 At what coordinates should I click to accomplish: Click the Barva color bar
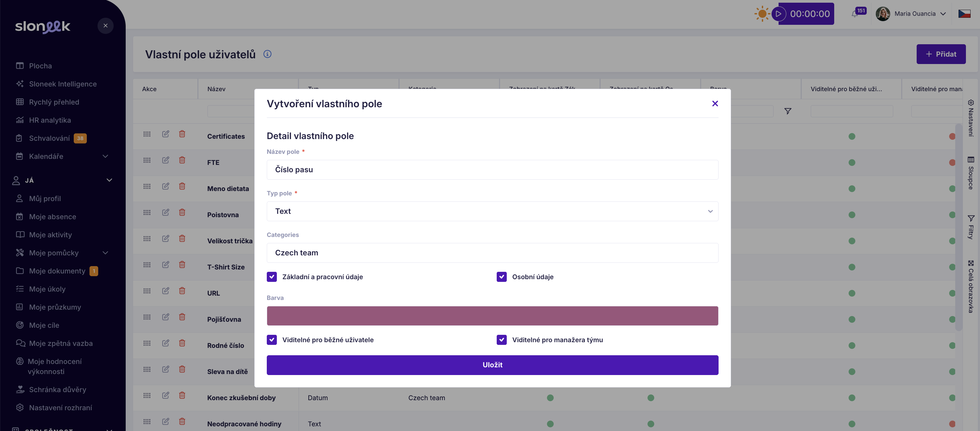click(x=492, y=316)
